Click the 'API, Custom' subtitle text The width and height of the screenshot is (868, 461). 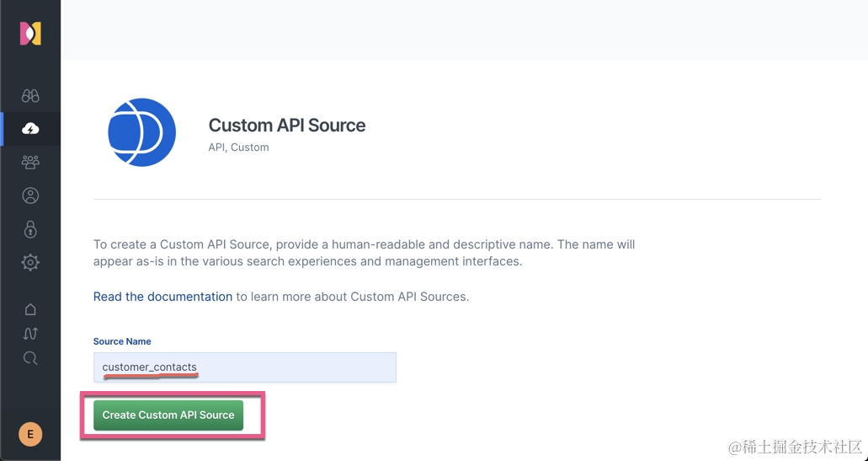pos(238,147)
